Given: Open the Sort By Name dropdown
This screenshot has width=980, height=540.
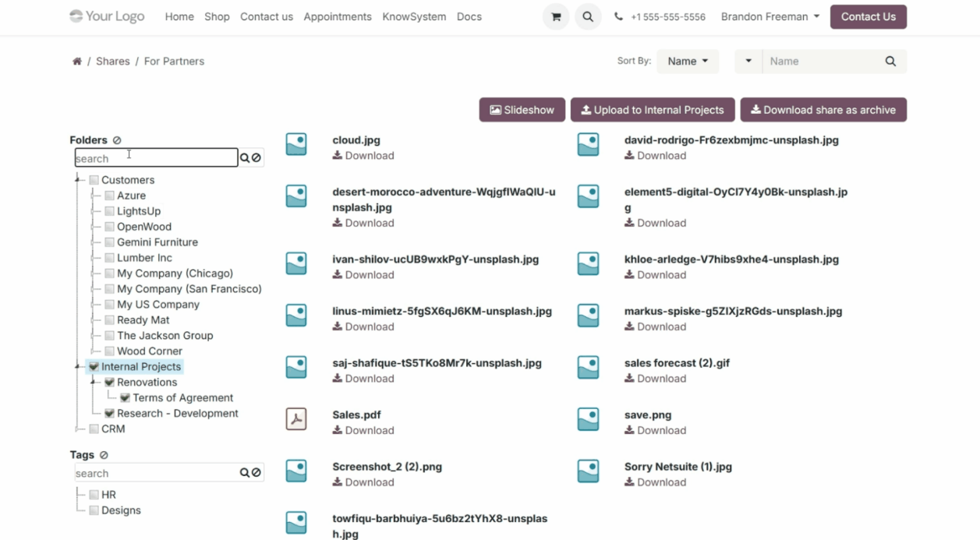Looking at the screenshot, I should (688, 62).
